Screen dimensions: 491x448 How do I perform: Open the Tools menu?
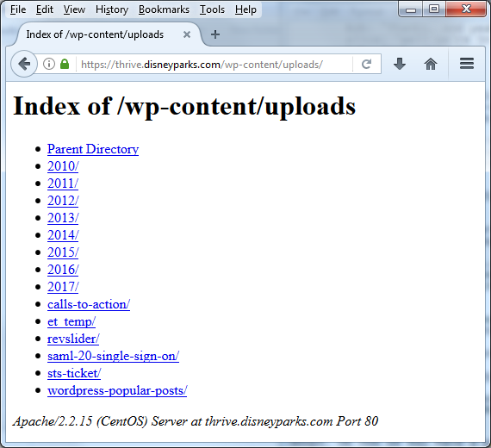point(212,9)
